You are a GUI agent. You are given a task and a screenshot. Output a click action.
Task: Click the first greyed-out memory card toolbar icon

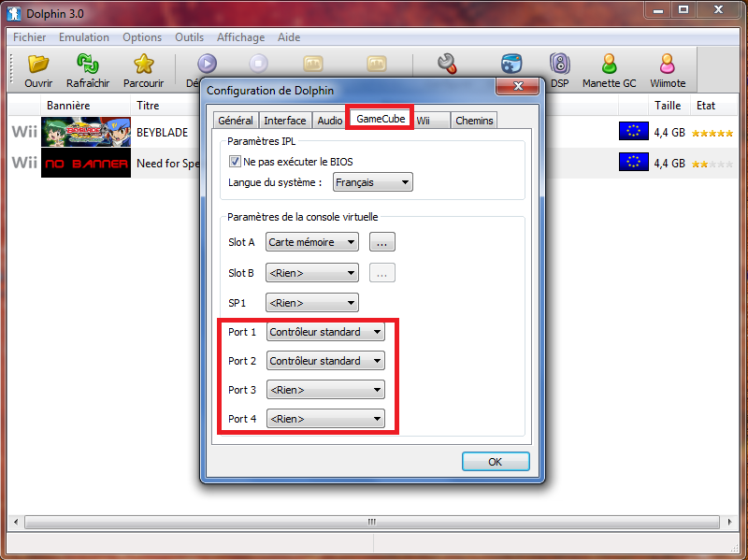pyautogui.click(x=313, y=64)
